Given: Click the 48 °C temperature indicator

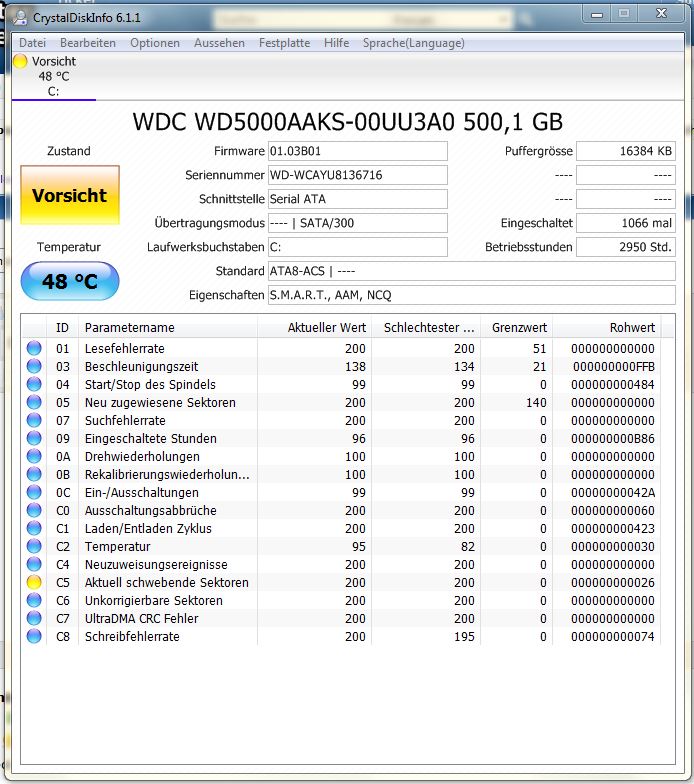Looking at the screenshot, I should (70, 281).
